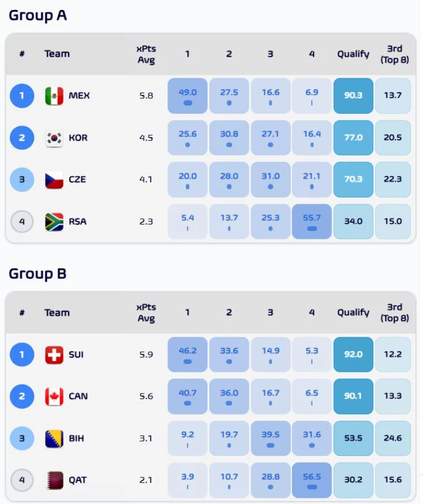
Task: Click Group A's 3rd (Top 8) column header
Action: point(394,54)
